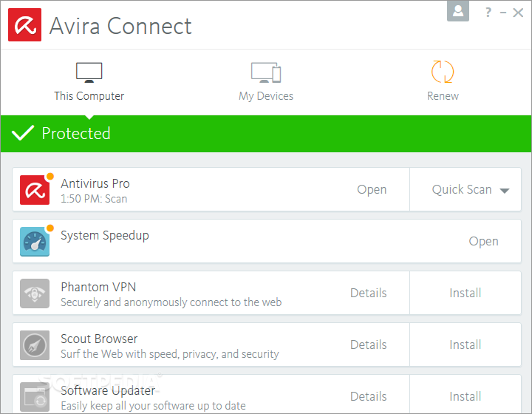532x414 pixels.
Task: Install Phantom VPN
Action: (465, 293)
